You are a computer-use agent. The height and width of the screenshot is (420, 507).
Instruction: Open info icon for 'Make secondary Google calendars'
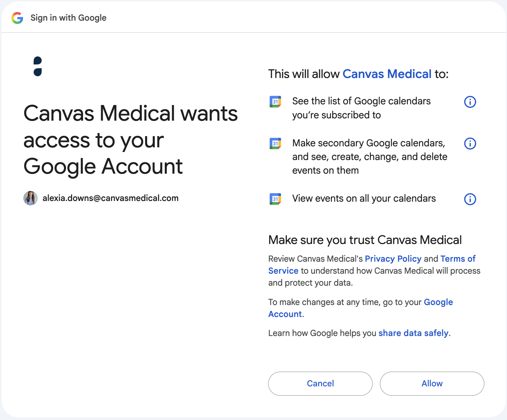470,144
